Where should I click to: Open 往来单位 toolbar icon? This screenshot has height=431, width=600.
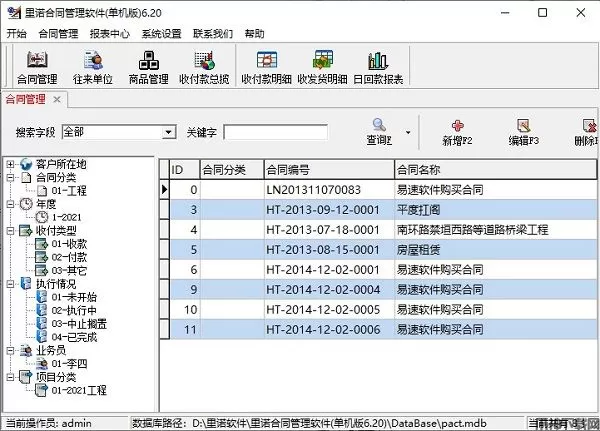pyautogui.click(x=93, y=60)
